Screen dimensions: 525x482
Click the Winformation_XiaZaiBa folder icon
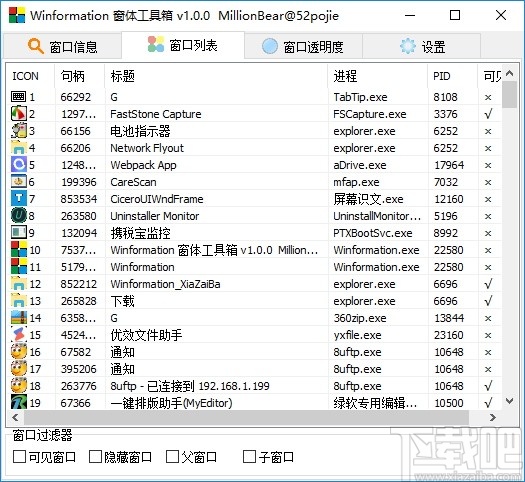[x=18, y=284]
